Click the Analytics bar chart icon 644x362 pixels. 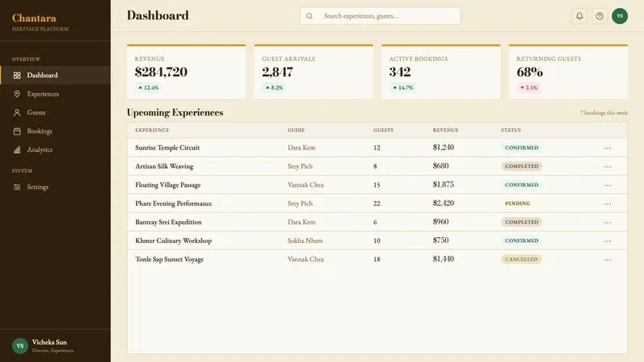click(x=17, y=150)
